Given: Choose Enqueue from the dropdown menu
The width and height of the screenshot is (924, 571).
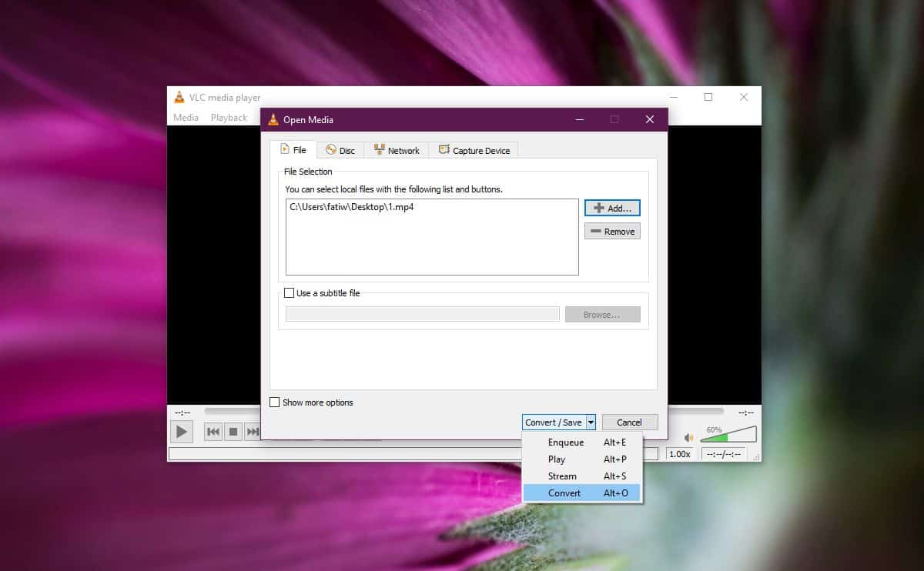Looking at the screenshot, I should click(x=582, y=442).
